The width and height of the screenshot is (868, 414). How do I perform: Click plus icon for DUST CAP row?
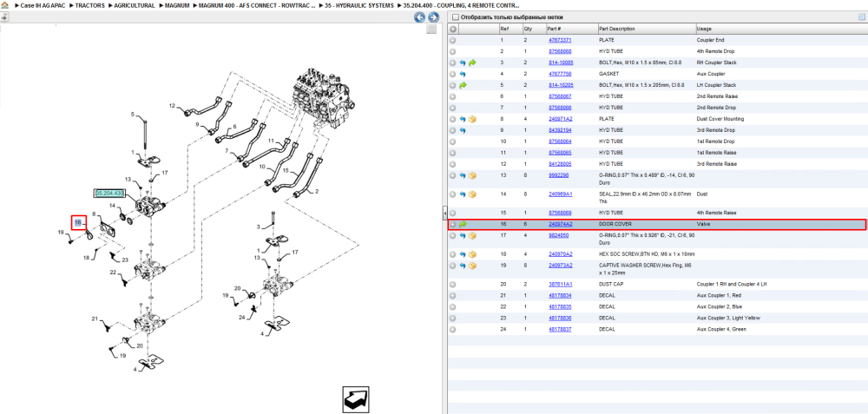453,285
